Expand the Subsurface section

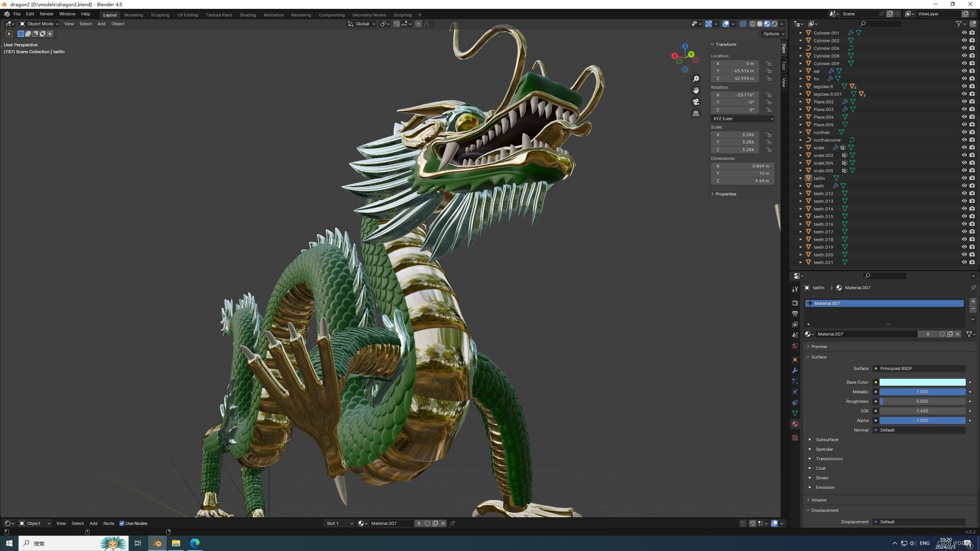[x=810, y=439]
